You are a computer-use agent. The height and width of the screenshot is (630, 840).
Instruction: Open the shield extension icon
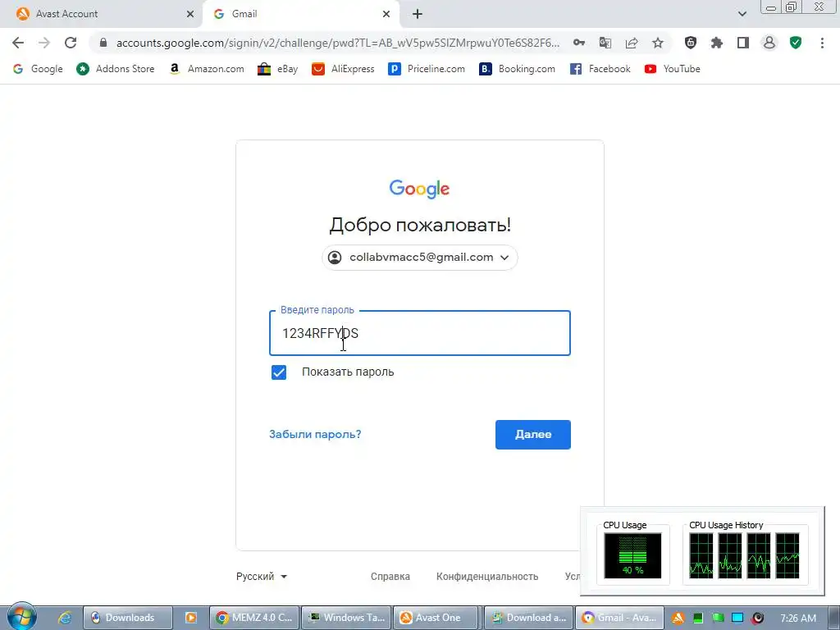pyautogui.click(x=691, y=43)
